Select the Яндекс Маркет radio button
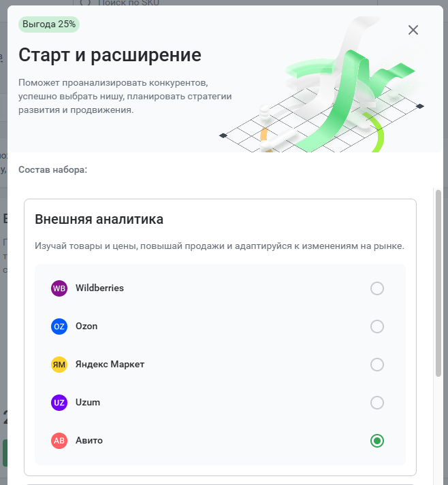Image resolution: width=448 pixels, height=485 pixels. [x=377, y=365]
